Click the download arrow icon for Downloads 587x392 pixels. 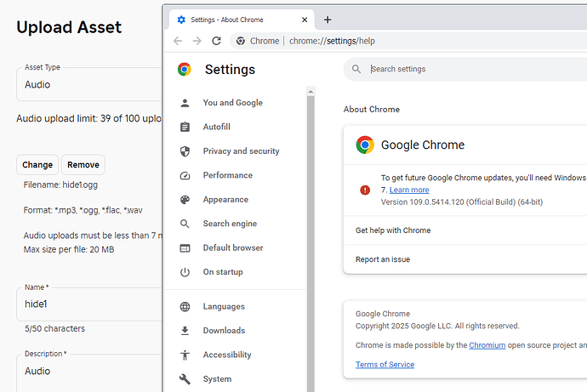click(185, 331)
